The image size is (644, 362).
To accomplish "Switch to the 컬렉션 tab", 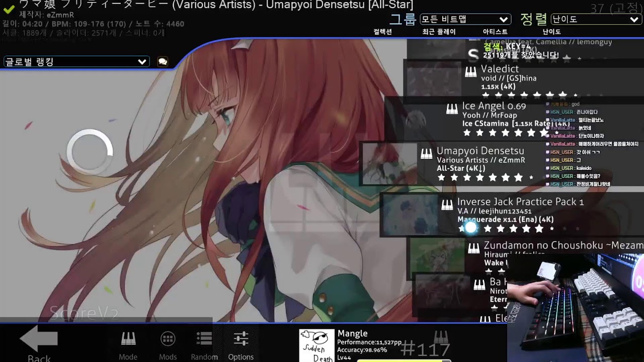I will tap(383, 32).
